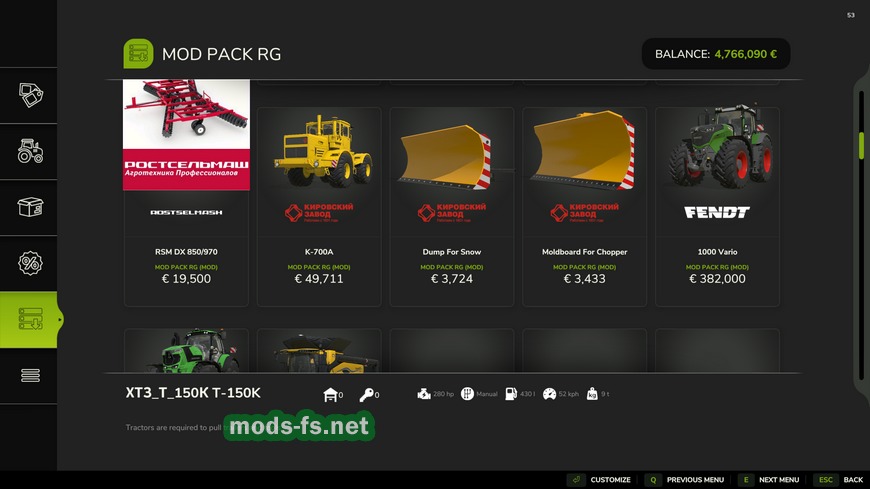870x489 pixels.
Task: Go to Previous Menu
Action: (x=685, y=480)
